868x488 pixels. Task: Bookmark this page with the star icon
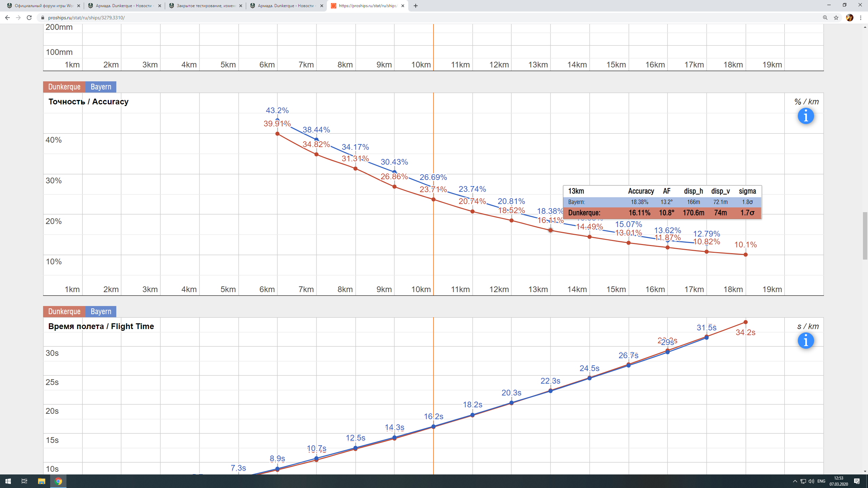pyautogui.click(x=836, y=18)
